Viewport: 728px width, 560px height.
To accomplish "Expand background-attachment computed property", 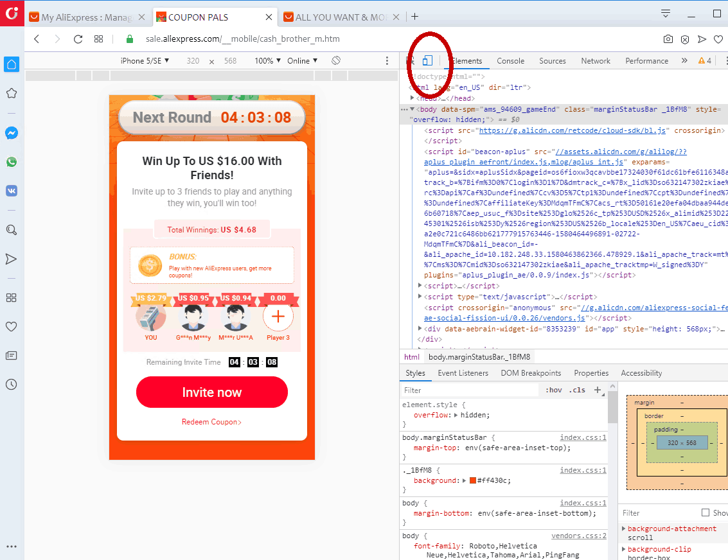I will tap(624, 529).
